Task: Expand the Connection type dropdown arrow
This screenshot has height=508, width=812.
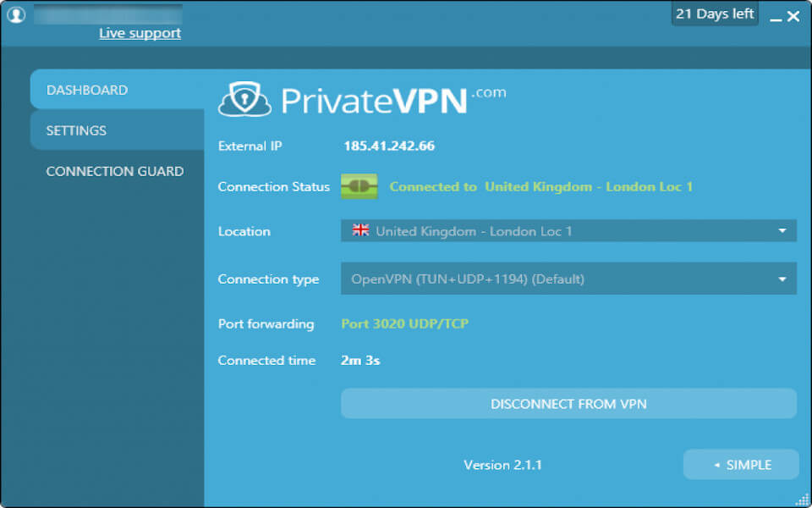Action: point(782,279)
